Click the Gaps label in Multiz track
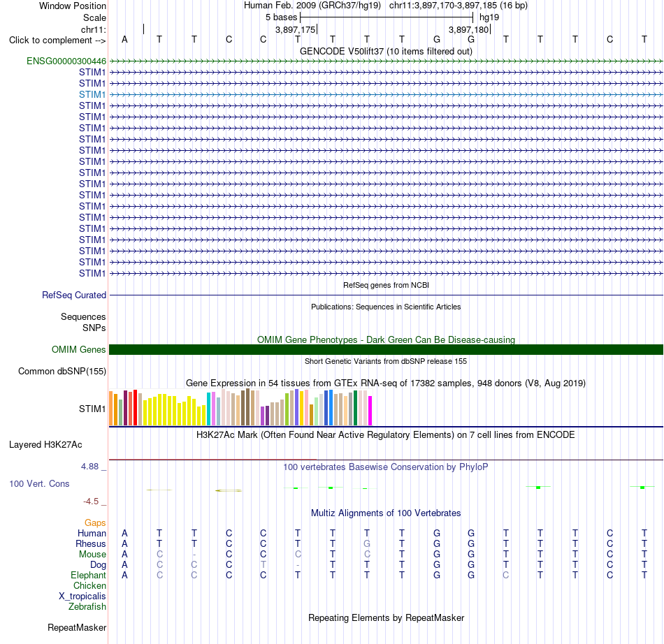Viewport: 664px width, 644px height. [95, 523]
